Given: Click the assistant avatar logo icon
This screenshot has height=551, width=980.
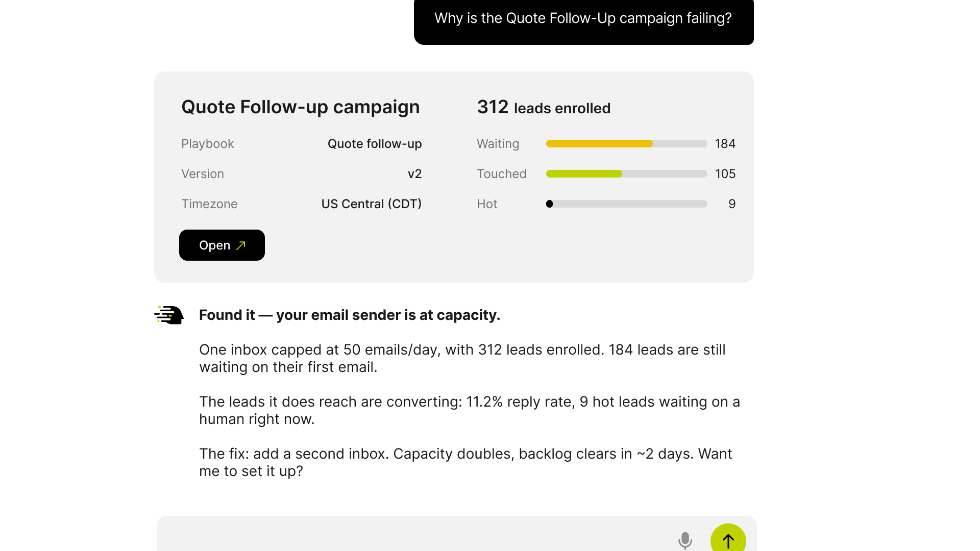Looking at the screenshot, I should point(169,315).
